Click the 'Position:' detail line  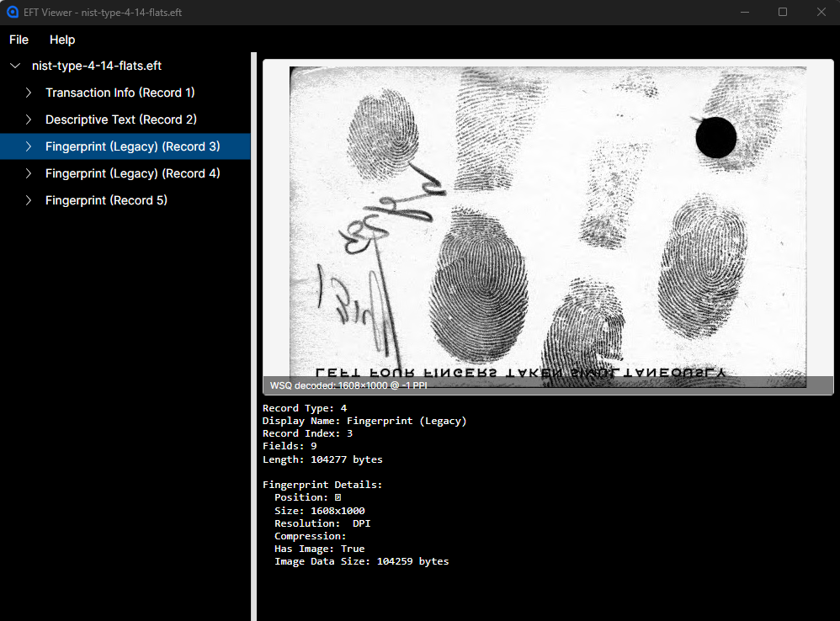pyautogui.click(x=307, y=497)
